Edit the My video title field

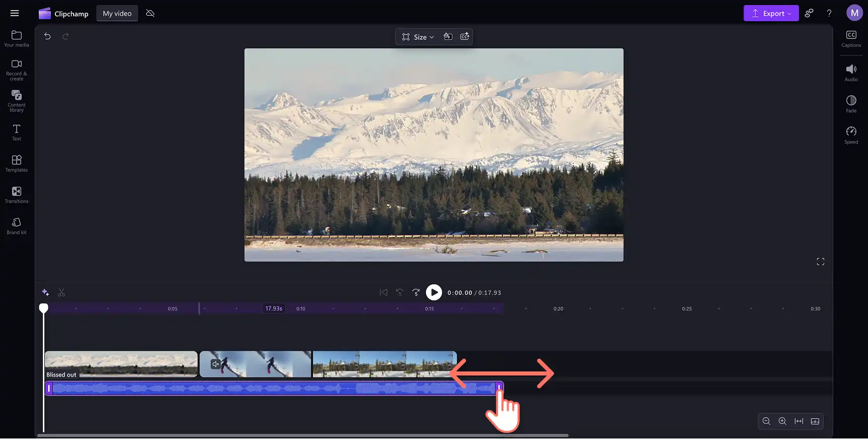point(117,14)
